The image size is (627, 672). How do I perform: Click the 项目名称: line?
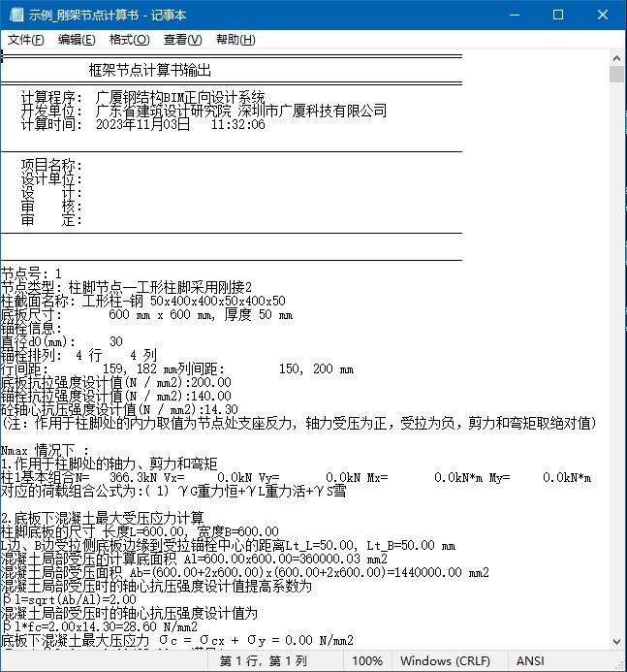coord(51,165)
